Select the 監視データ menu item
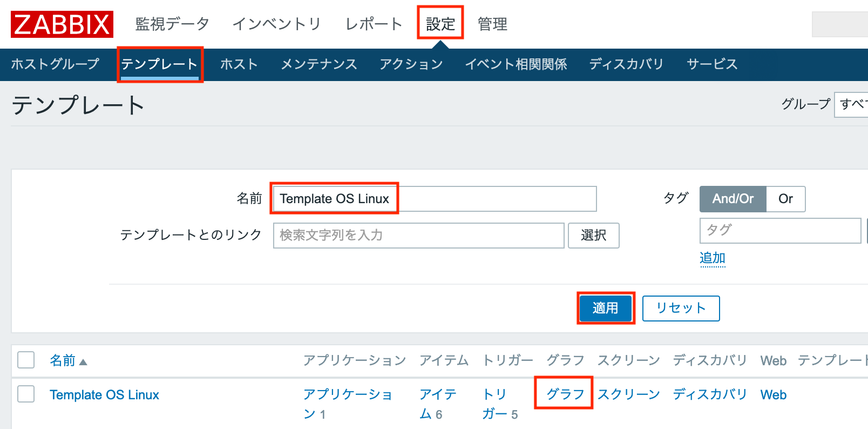The image size is (868, 429). point(171,24)
